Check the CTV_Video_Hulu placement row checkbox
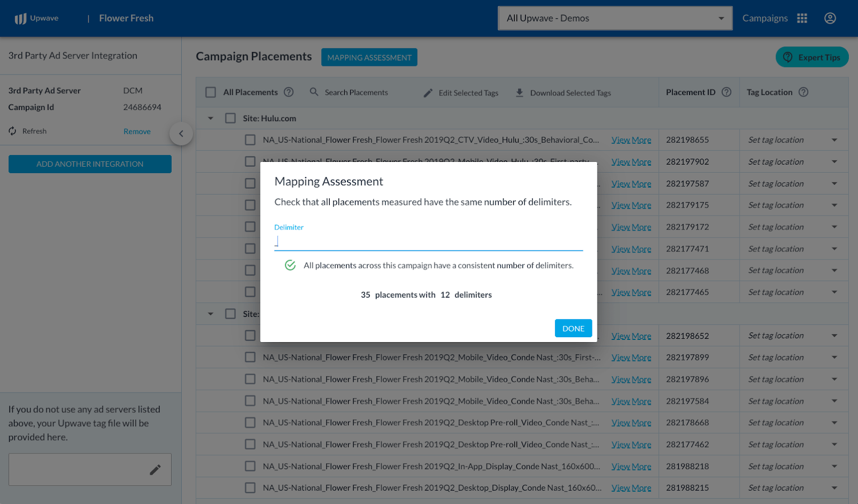This screenshot has height=504, width=858. [250, 140]
